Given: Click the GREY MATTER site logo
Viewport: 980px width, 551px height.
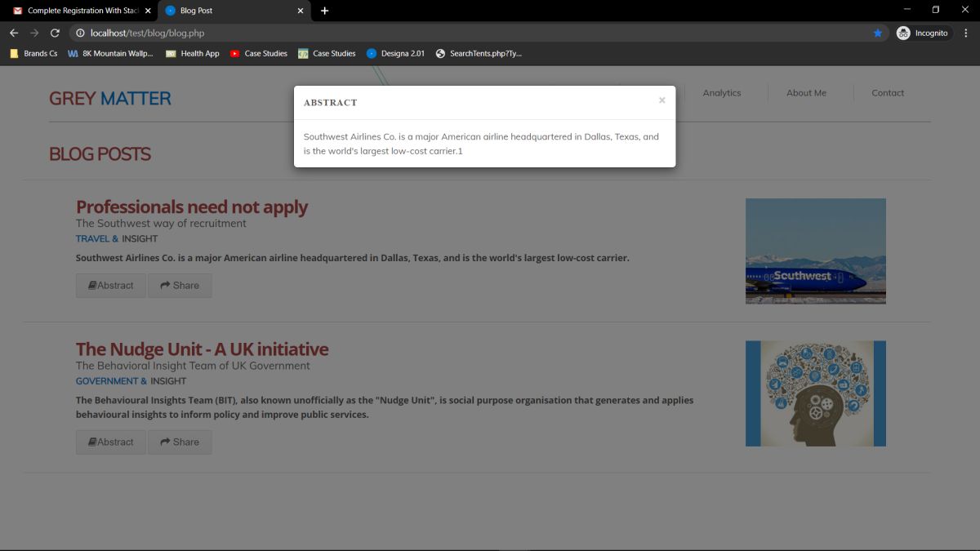Looking at the screenshot, I should pyautogui.click(x=110, y=99).
